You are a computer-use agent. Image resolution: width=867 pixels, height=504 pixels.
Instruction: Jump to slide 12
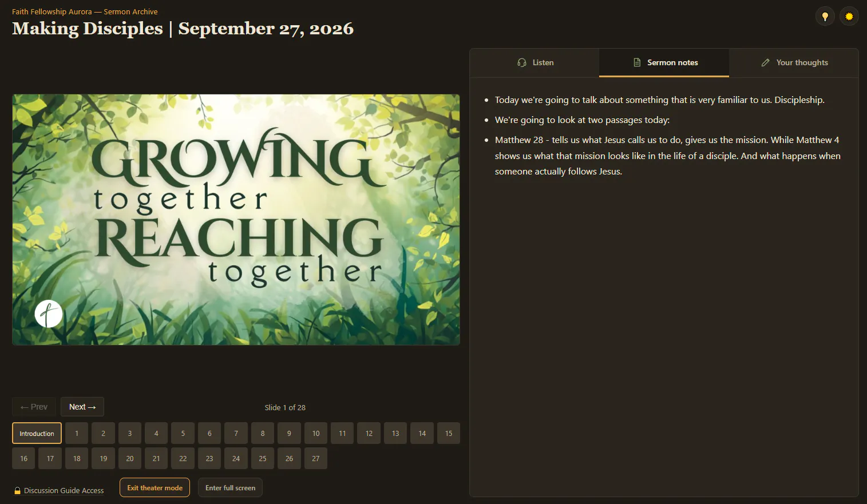369,433
